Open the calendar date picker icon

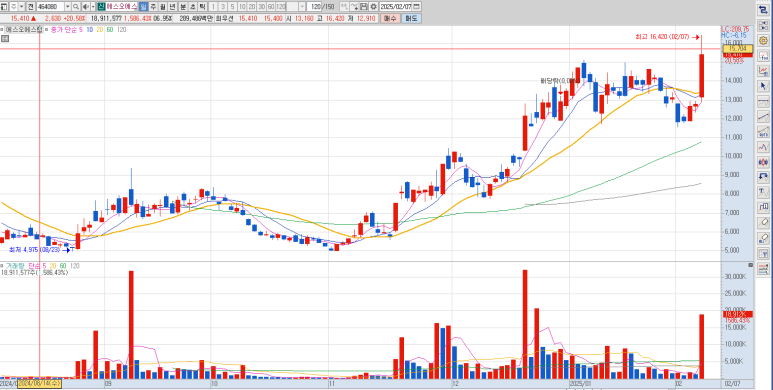coord(418,6)
